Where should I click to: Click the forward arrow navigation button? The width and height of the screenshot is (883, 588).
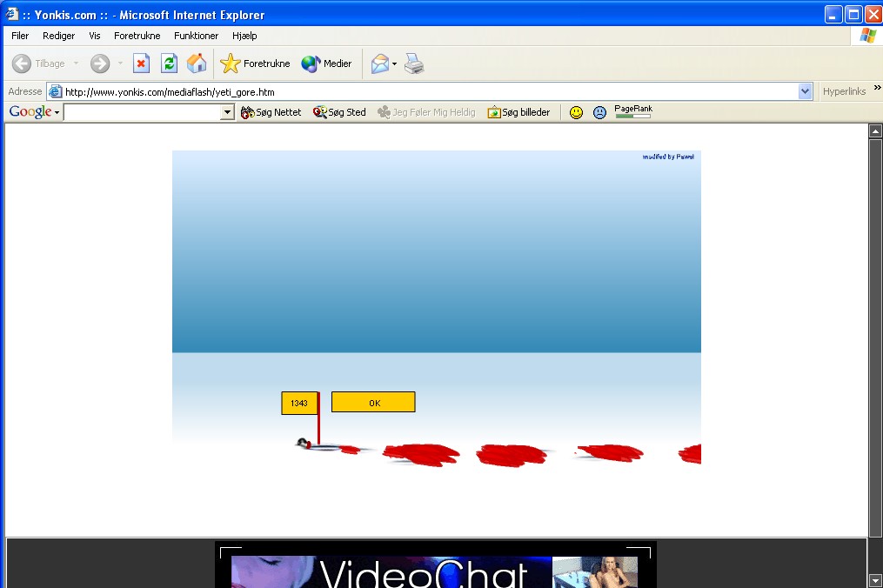coord(100,63)
